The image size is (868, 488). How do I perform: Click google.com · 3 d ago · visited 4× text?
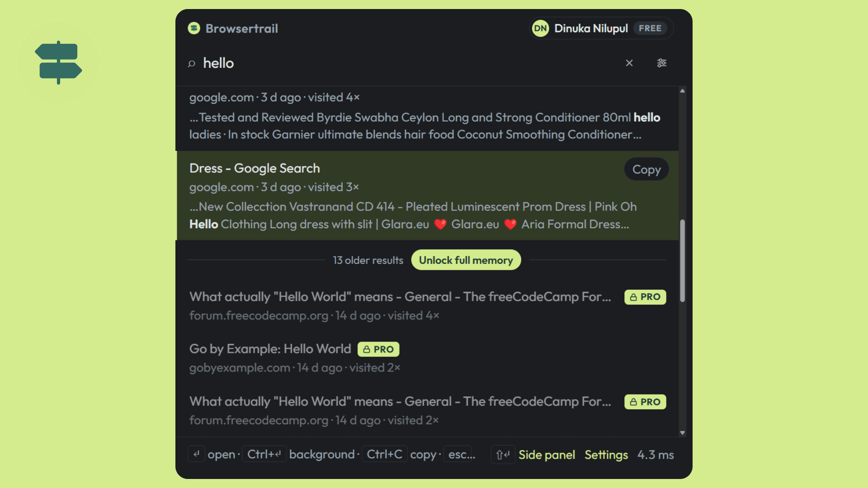click(x=274, y=98)
